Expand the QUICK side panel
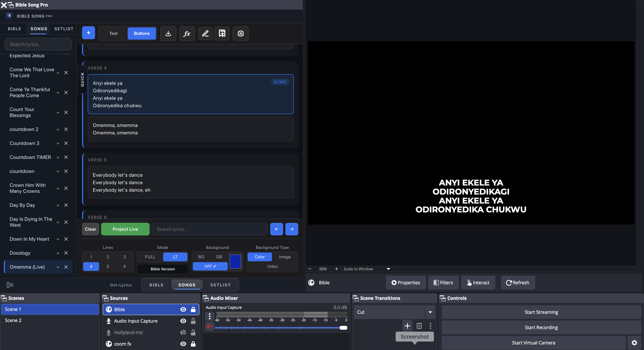Image resolution: width=644 pixels, height=350 pixels. click(82, 79)
